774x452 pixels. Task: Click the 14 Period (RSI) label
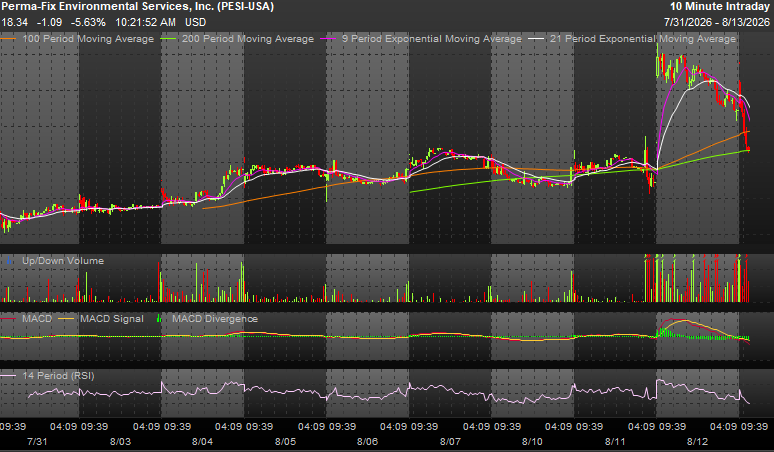58,376
